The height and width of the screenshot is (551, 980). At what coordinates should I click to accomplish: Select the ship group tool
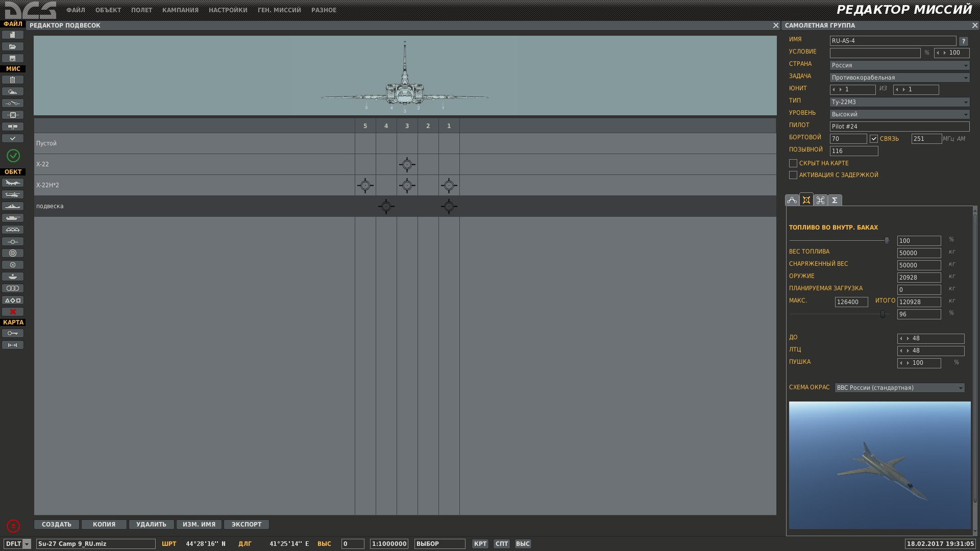coord(13,206)
